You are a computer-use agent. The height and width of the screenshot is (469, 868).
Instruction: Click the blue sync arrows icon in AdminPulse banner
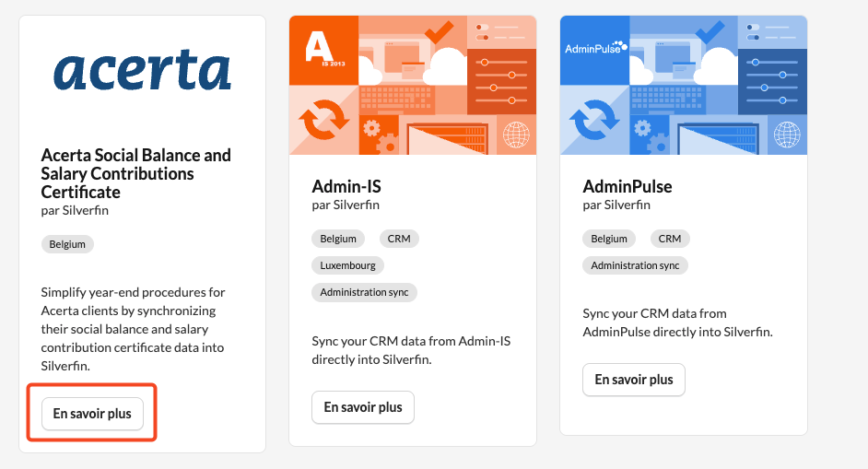[x=594, y=120]
